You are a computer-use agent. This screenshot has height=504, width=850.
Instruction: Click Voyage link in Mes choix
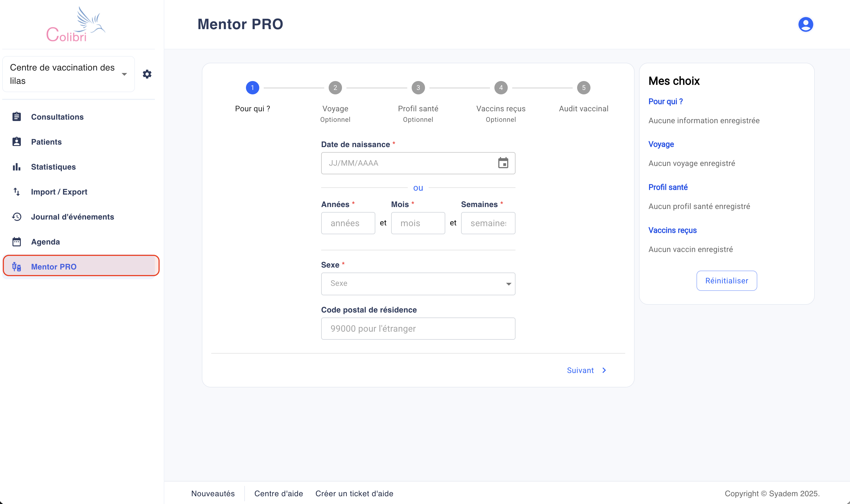coord(661,144)
